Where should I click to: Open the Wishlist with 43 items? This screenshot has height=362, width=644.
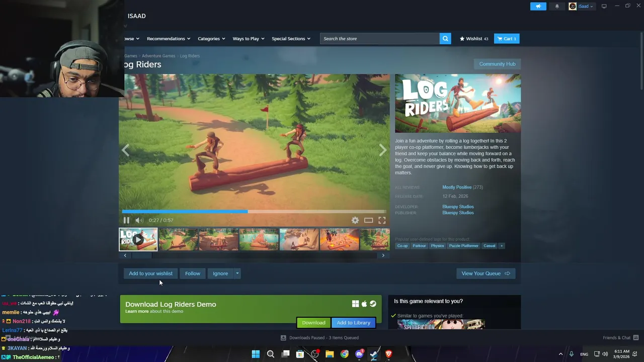click(474, 39)
